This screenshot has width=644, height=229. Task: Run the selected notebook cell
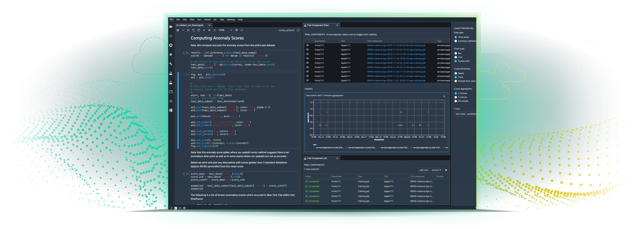coord(204,30)
